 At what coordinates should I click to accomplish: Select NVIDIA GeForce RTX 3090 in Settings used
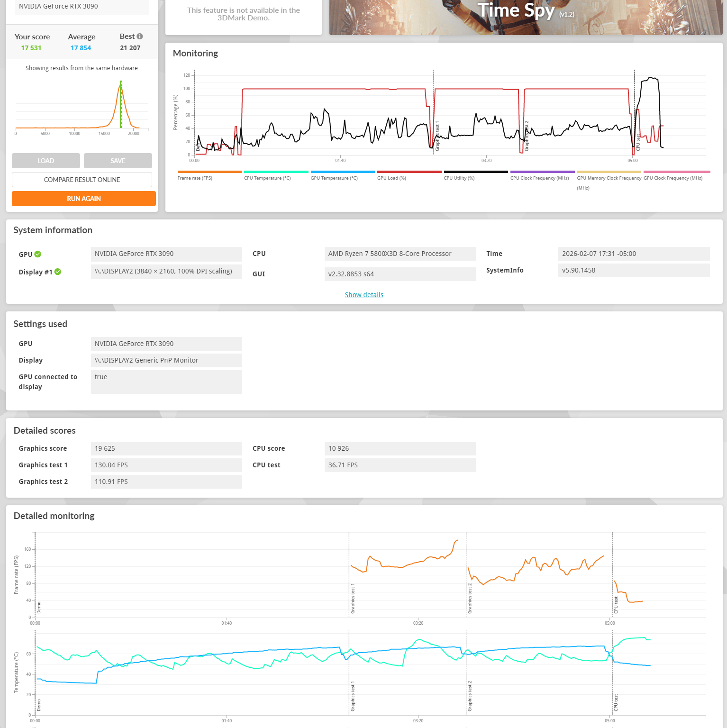[166, 344]
